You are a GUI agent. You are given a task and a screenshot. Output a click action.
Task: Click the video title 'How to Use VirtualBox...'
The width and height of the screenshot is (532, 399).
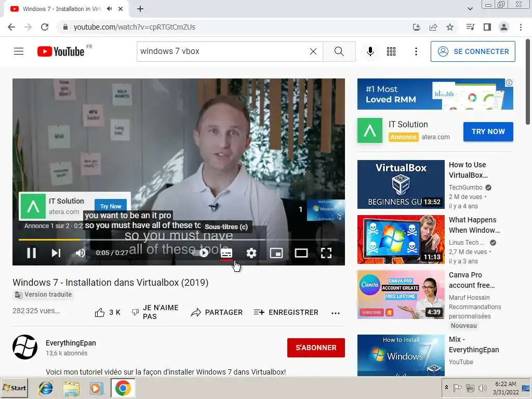(468, 170)
